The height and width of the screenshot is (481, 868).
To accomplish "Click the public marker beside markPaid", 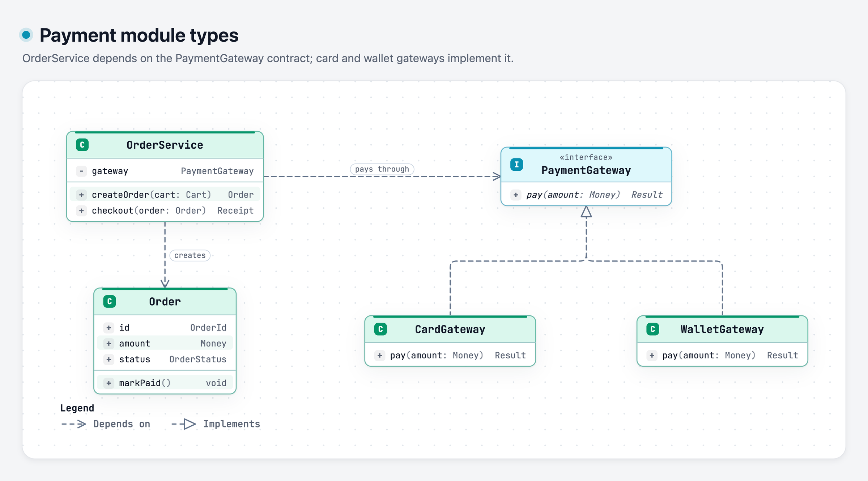I will (109, 383).
